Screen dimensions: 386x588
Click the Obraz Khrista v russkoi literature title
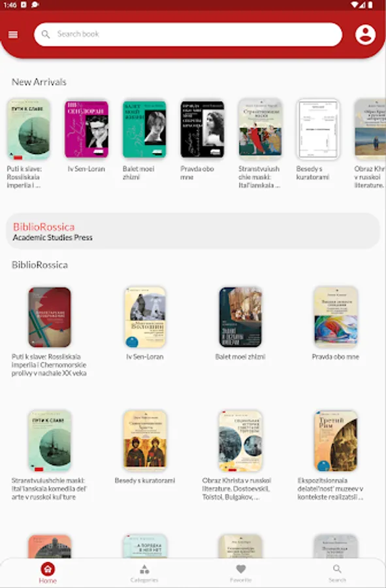[236, 489]
